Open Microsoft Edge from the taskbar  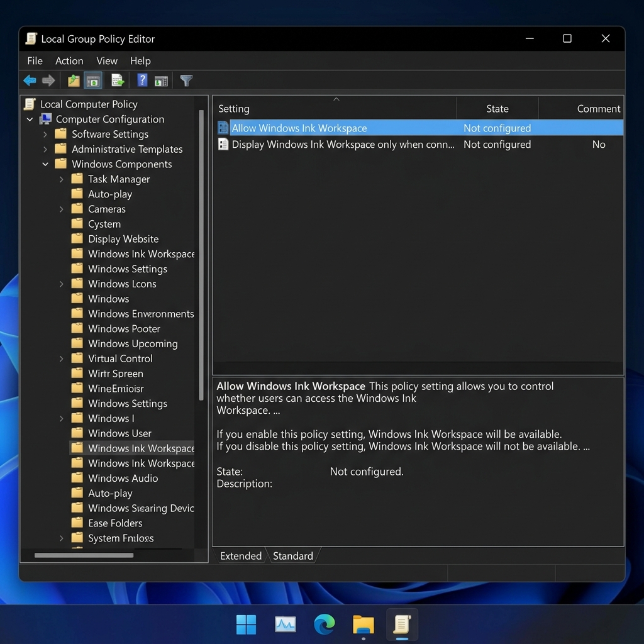[x=324, y=625]
